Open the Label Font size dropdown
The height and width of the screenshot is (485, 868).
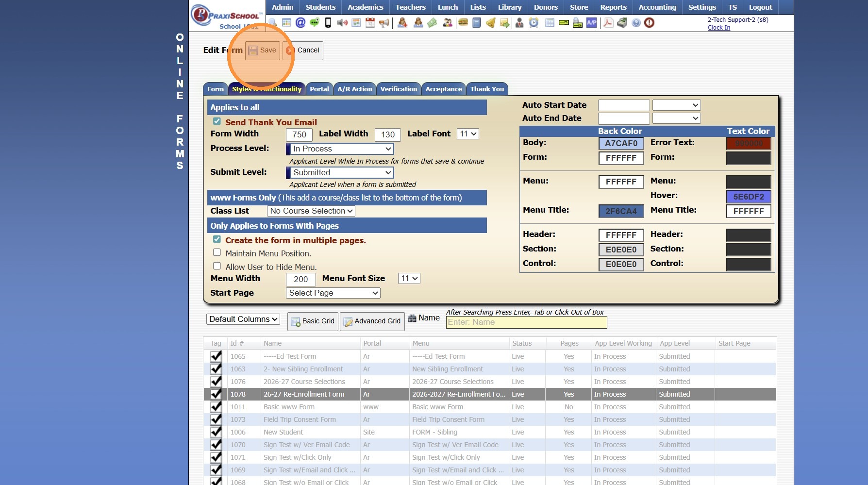pyautogui.click(x=468, y=134)
